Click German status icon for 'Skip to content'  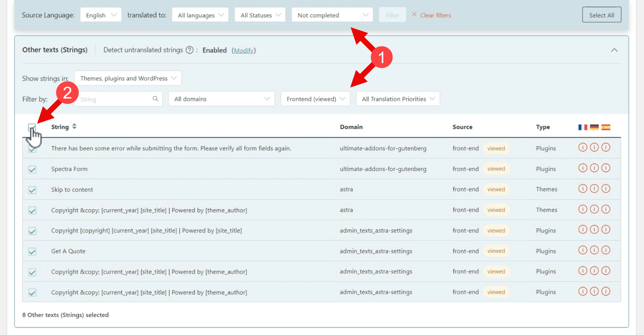pyautogui.click(x=594, y=188)
